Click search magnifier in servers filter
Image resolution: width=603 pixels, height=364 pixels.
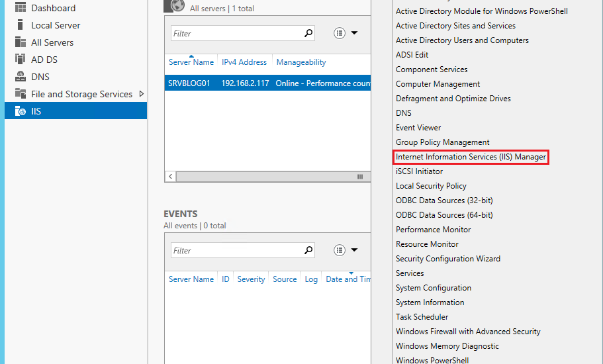pyautogui.click(x=308, y=34)
